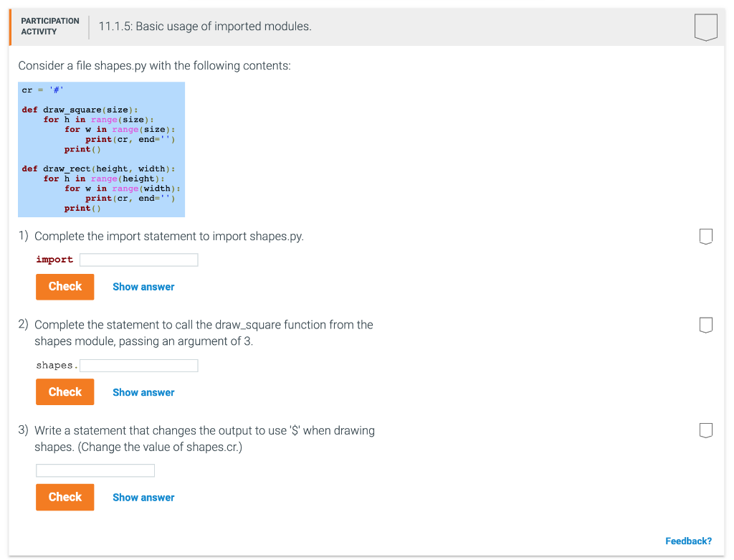Viewport: 734px width, 560px height.
Task: Toggle the bookmark ribbon on question 1
Action: pyautogui.click(x=705, y=236)
